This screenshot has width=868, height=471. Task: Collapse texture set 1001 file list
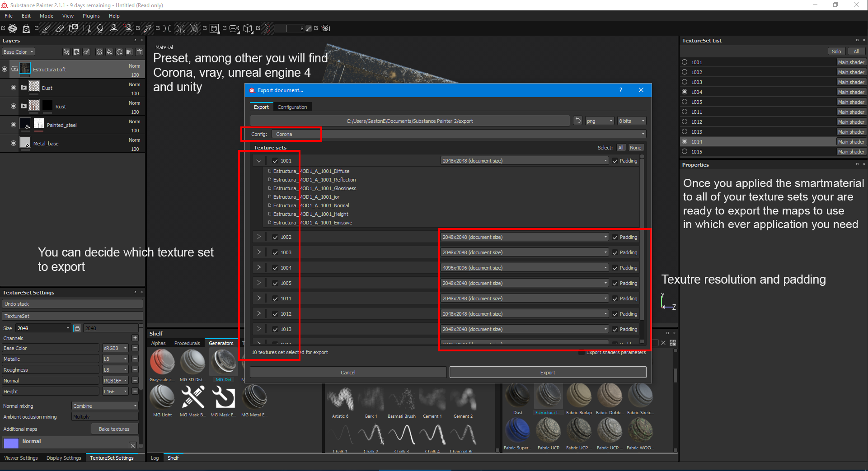tap(259, 161)
